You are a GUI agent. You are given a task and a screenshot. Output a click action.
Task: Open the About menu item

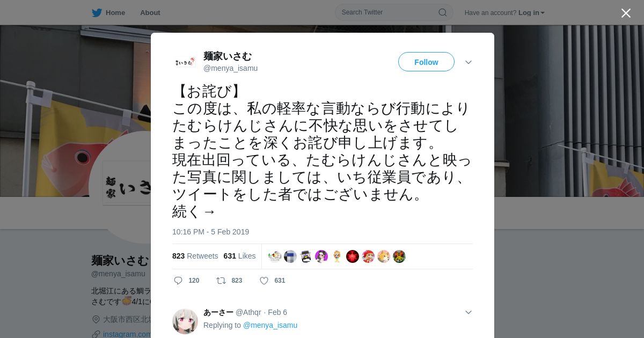tap(150, 12)
